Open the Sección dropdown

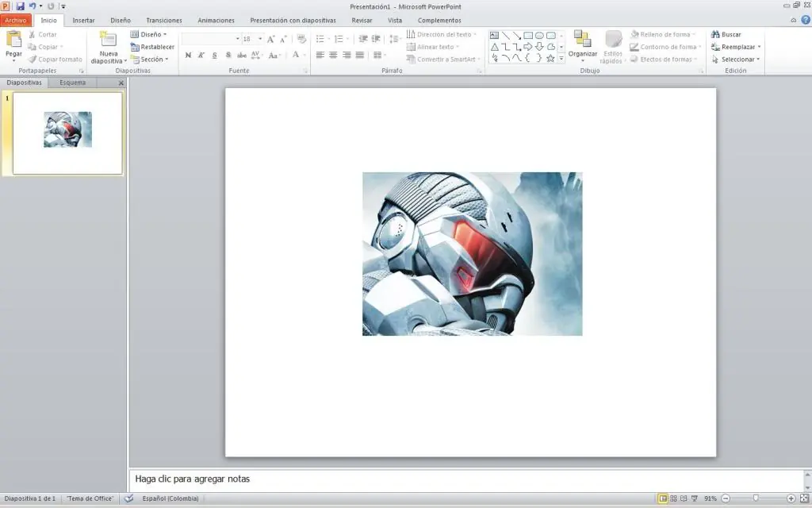[150, 59]
